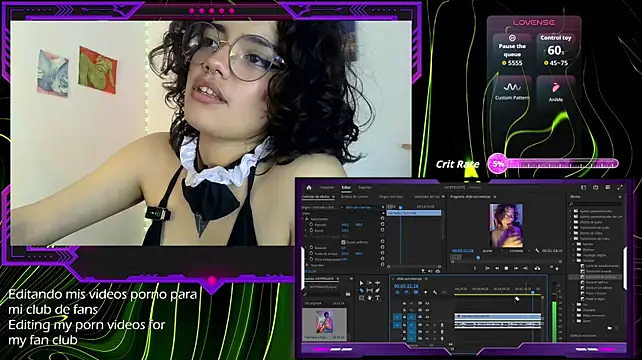Expand Efectos de vídeo folder

coord(570,233)
